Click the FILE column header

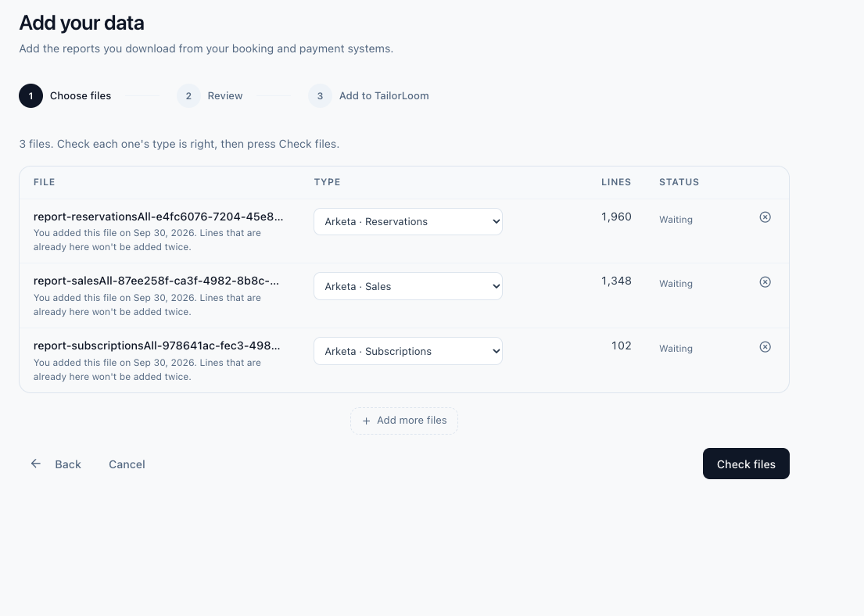tap(44, 182)
